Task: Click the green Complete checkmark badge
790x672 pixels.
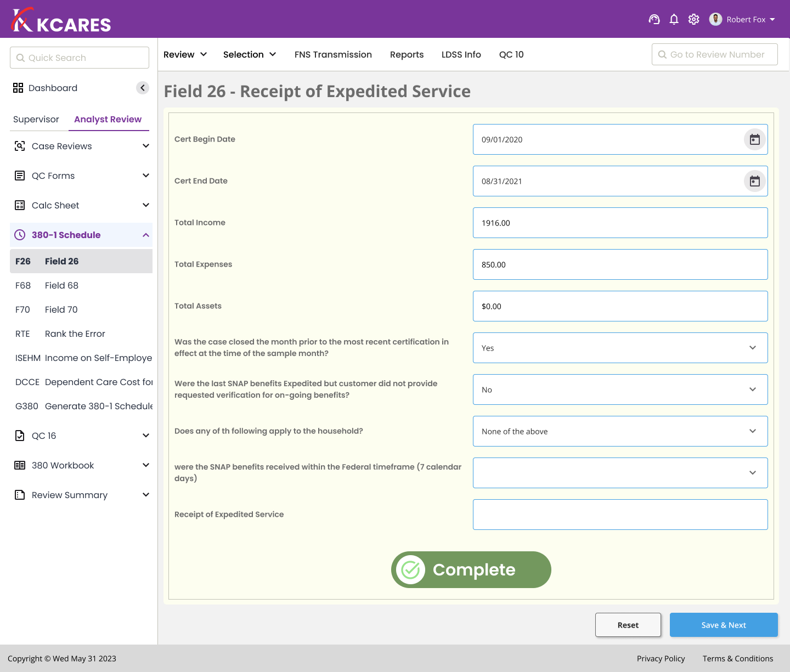Action: coord(471,569)
